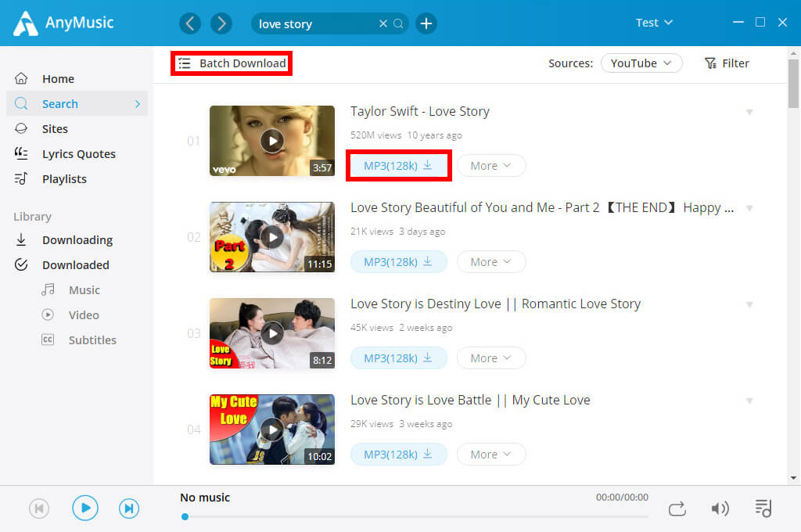Skip to next track

(129, 509)
